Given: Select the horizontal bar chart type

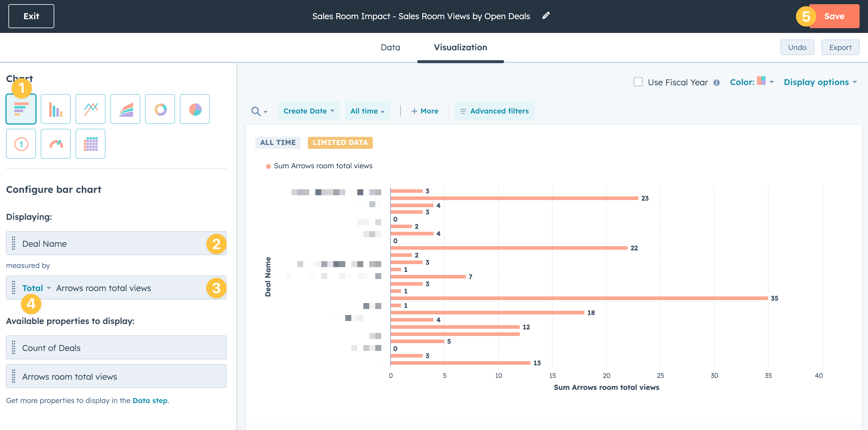Looking at the screenshot, I should click(21, 109).
